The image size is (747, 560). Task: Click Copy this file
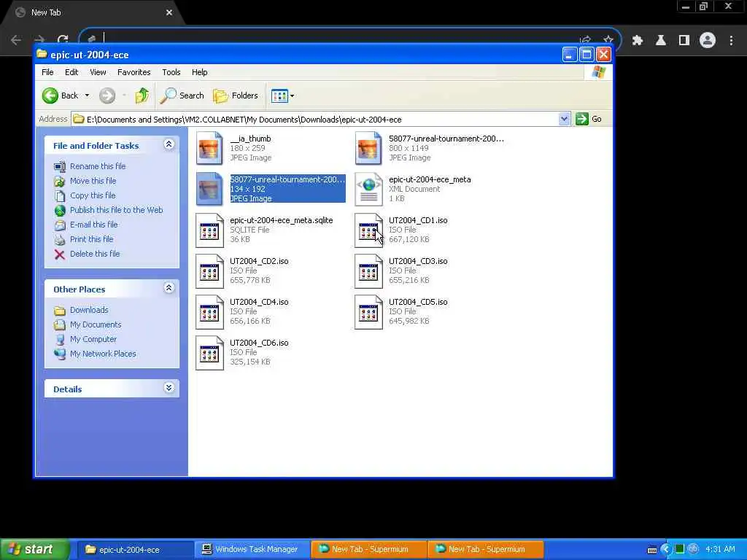pos(93,195)
